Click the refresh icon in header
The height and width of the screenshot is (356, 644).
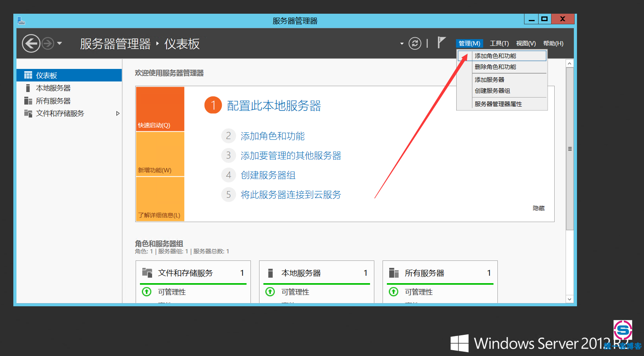click(x=415, y=43)
